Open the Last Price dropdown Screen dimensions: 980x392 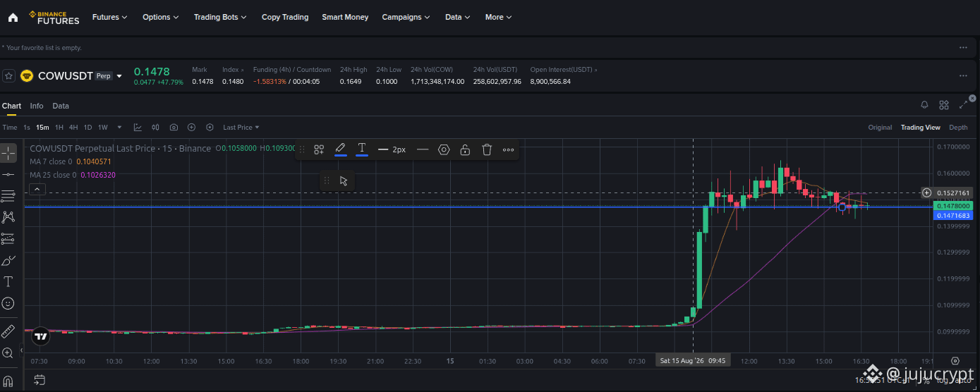click(x=241, y=128)
